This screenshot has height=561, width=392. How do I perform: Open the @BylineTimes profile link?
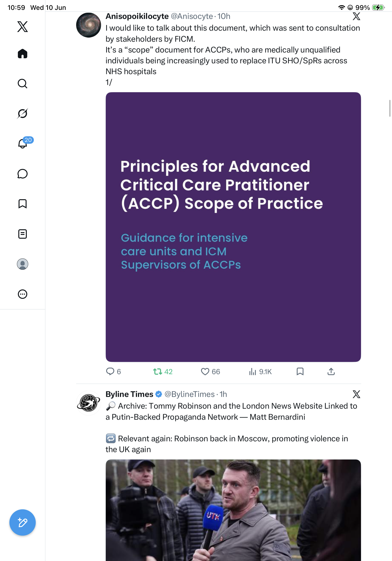tap(189, 394)
